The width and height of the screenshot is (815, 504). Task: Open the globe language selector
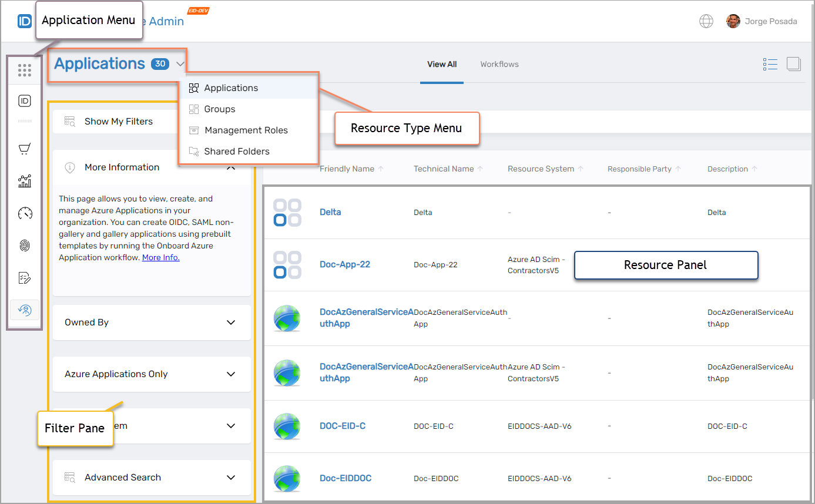click(x=706, y=21)
